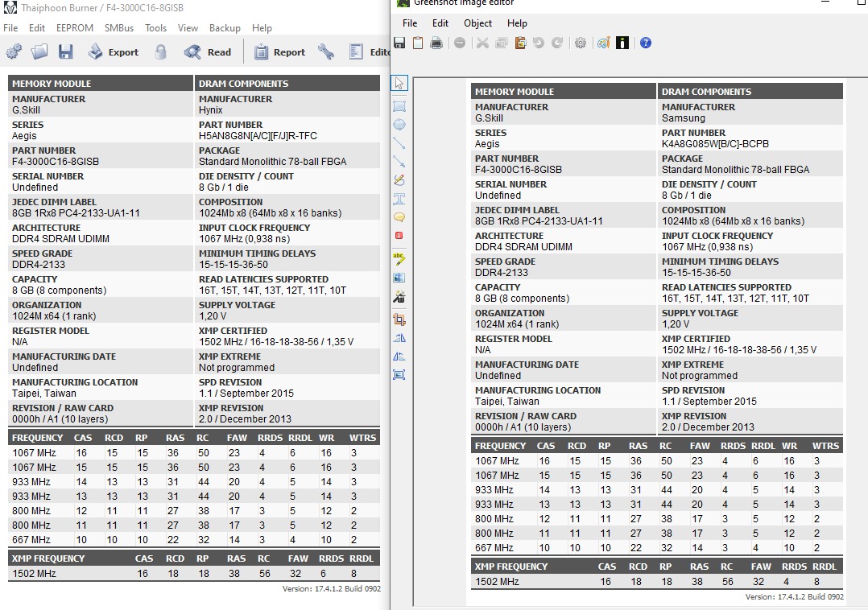Open Thaiphoon Burner View menu
Screen dimensions: 868x610
(188, 27)
